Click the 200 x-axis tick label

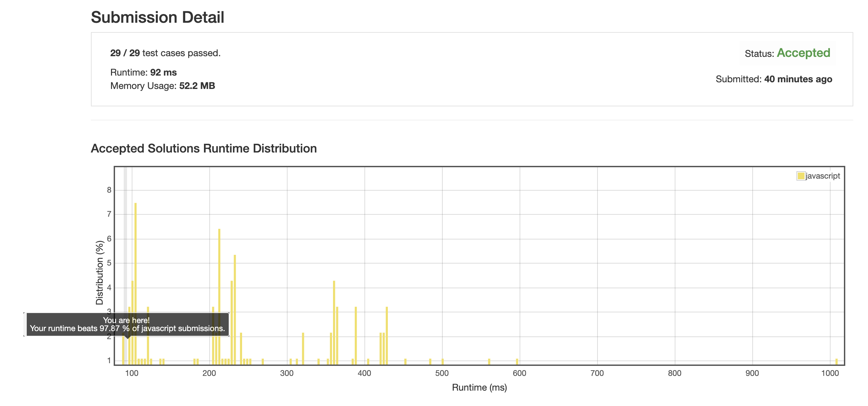click(209, 373)
